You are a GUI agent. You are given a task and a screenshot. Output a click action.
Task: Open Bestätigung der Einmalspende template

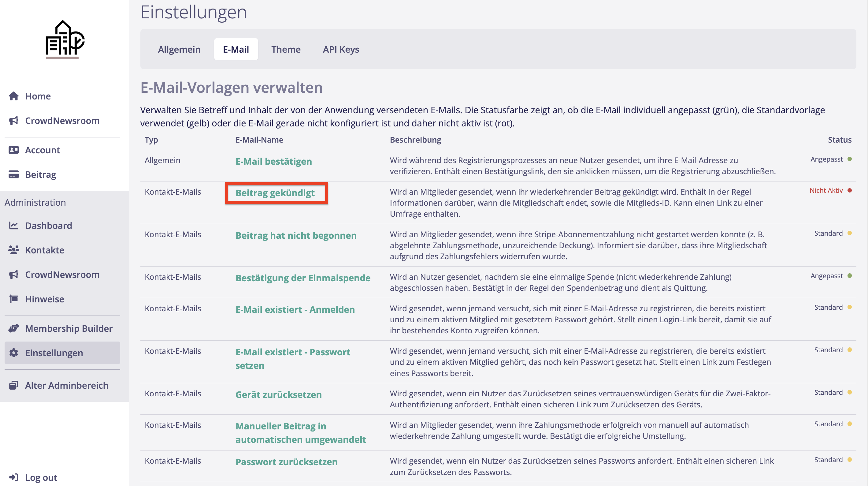(x=302, y=278)
